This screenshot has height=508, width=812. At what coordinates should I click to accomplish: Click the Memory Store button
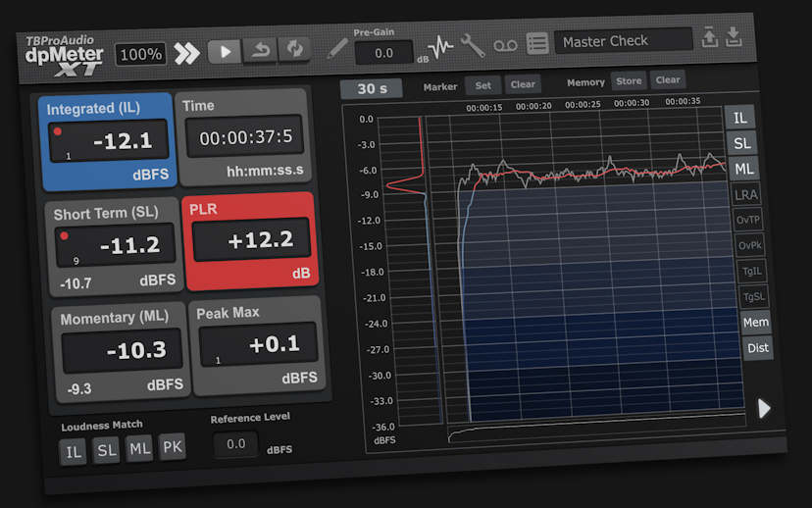[x=629, y=80]
